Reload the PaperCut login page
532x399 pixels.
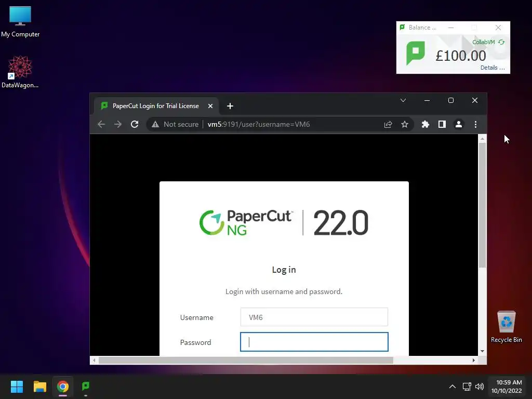coord(135,124)
